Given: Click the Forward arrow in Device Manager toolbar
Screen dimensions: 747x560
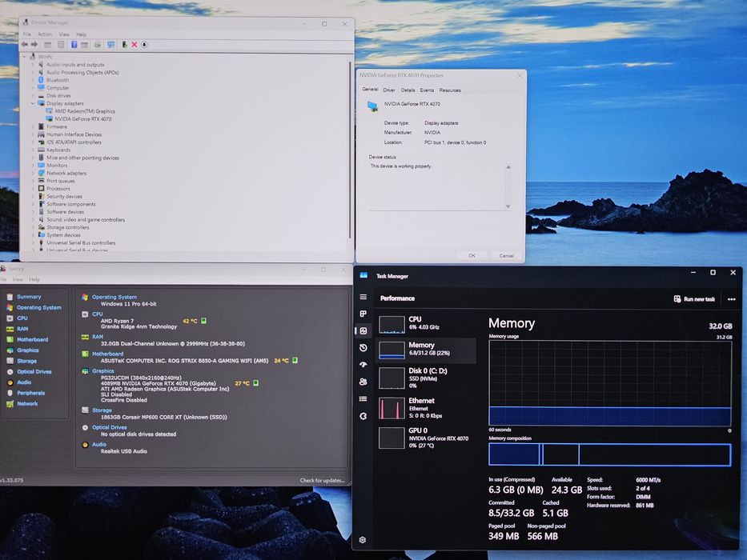Looking at the screenshot, I should (34, 44).
